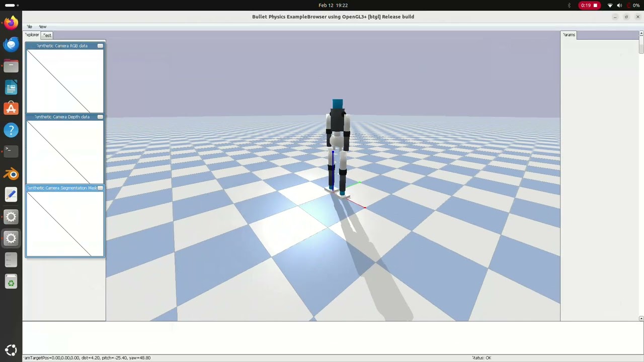Launch Blender from the dock
The width and height of the screenshot is (644, 362).
click(11, 174)
